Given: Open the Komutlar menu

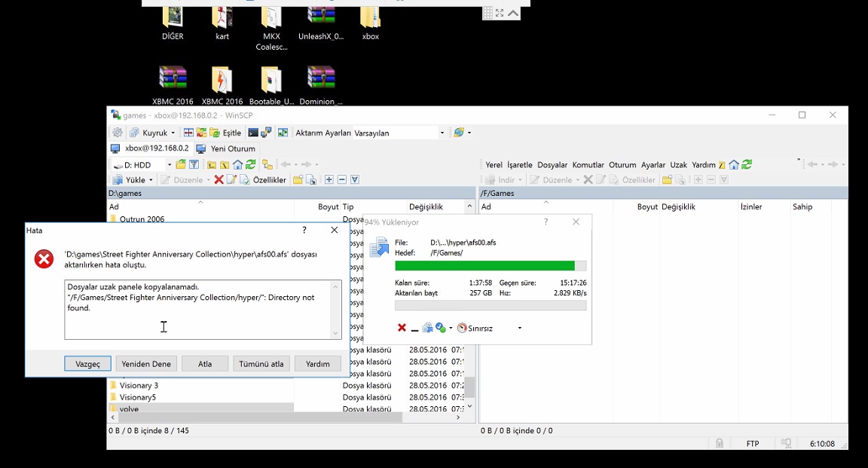Looking at the screenshot, I should click(588, 164).
